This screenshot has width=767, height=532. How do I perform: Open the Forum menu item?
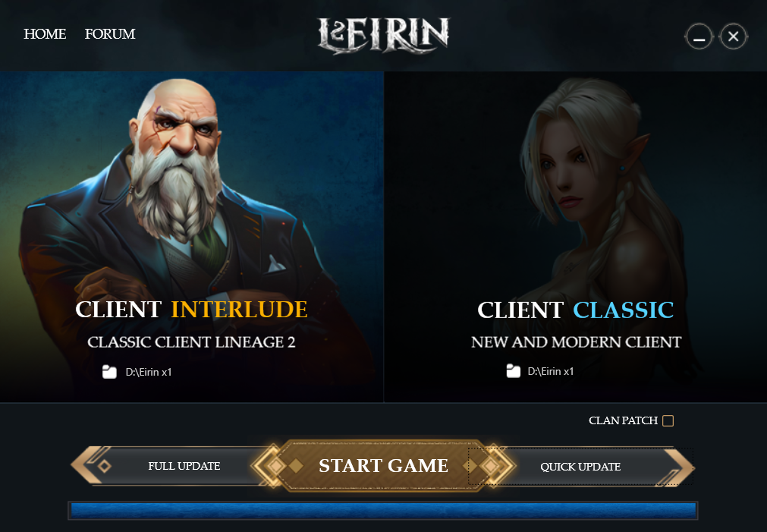pyautogui.click(x=110, y=33)
